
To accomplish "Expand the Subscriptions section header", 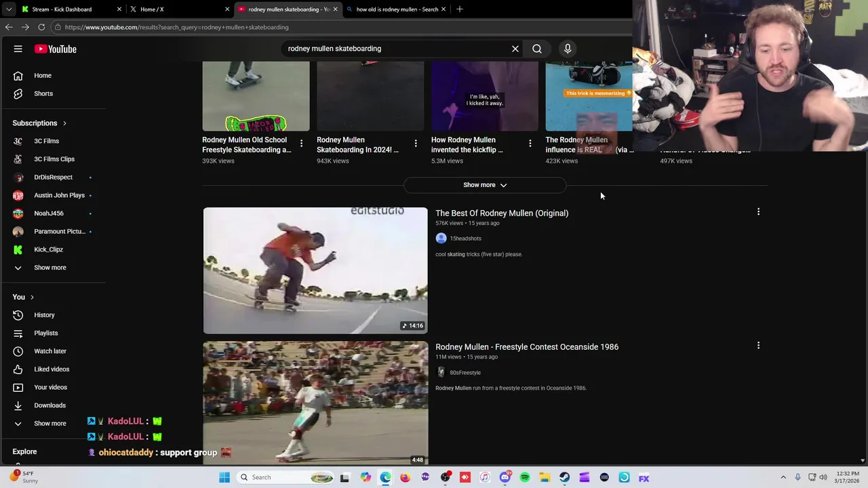I will [x=39, y=123].
